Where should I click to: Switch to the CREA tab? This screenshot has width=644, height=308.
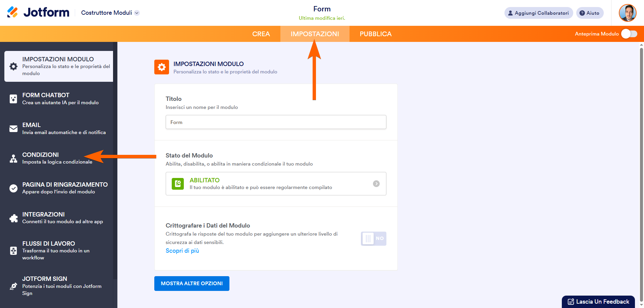click(261, 34)
